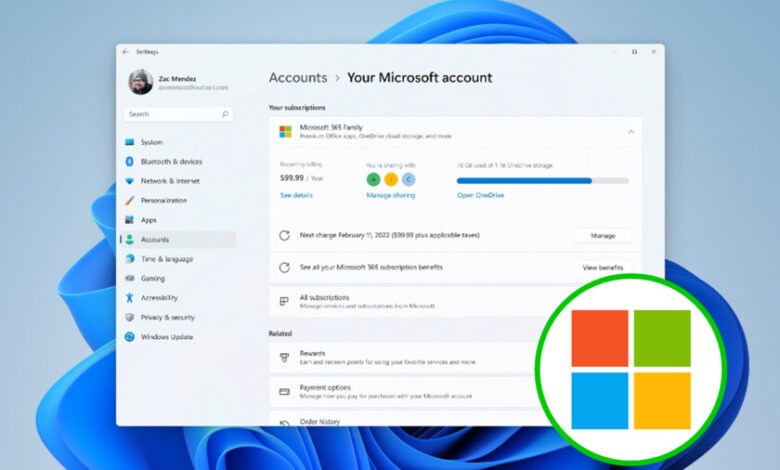Open All subscriptions row
Viewport: 780px width, 470px height.
tap(455, 301)
